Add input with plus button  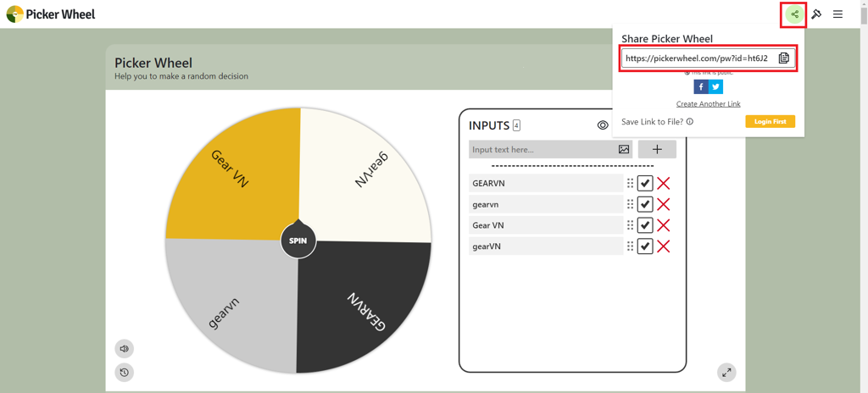(x=657, y=149)
